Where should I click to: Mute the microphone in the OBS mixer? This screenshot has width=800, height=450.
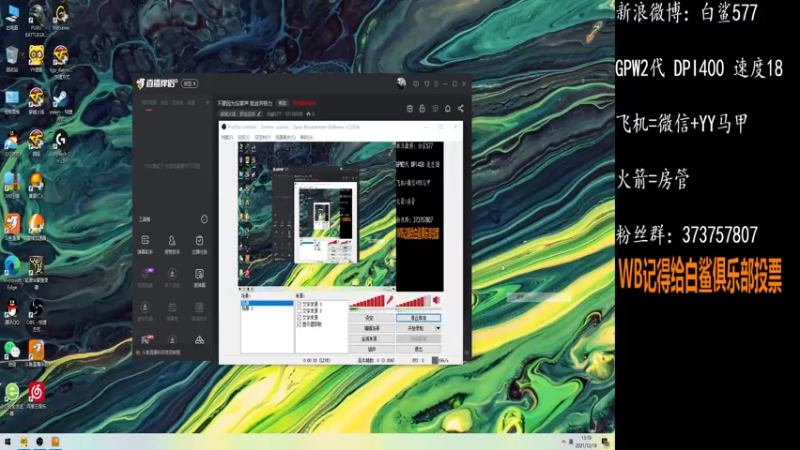390,301
